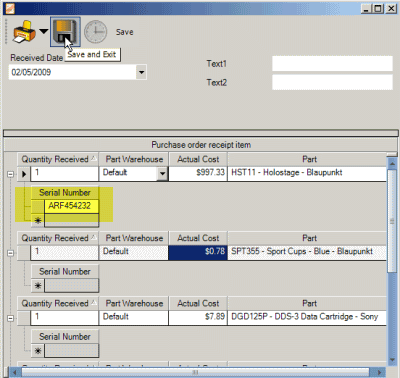The height and width of the screenshot is (378, 400).
Task: Open the printer dropdown arrow
Action: (x=43, y=31)
